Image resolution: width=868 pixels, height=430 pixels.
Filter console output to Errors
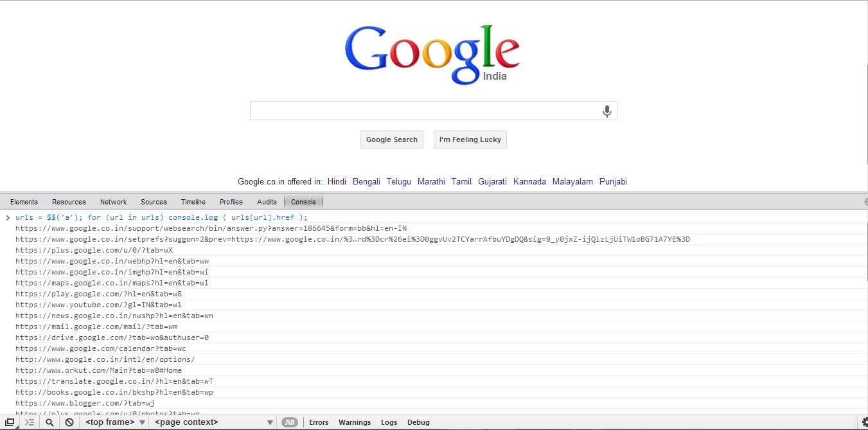point(319,422)
